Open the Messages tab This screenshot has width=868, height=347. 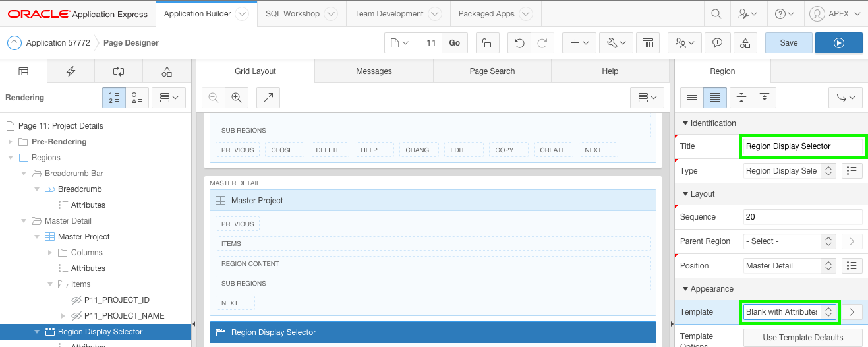tap(374, 71)
